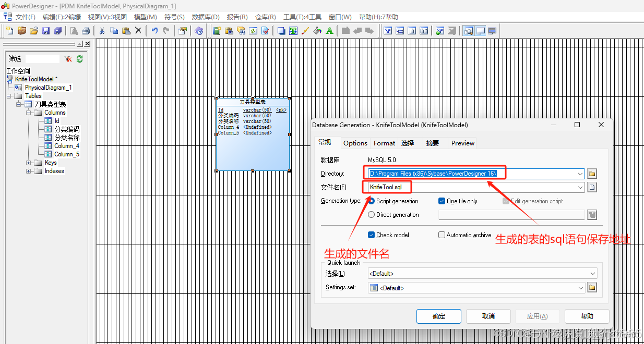This screenshot has height=344, width=644.
Task: Open the 报告(R) menu
Action: 237,17
